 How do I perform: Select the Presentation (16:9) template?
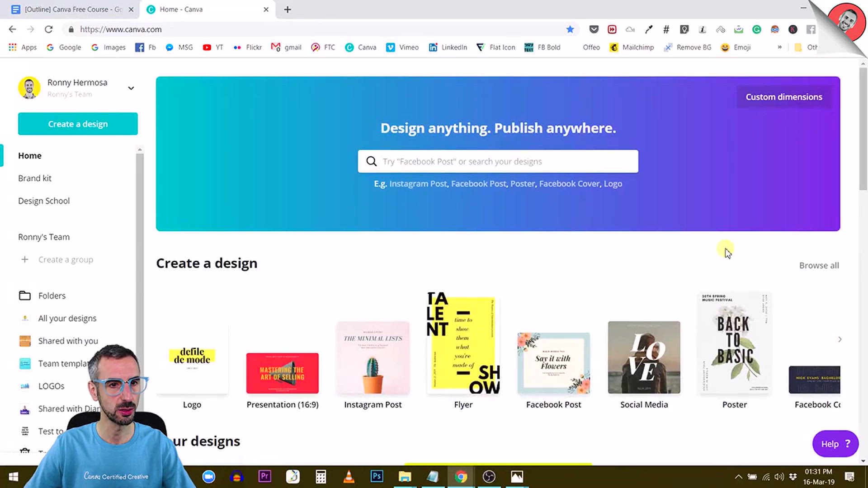pos(282,373)
